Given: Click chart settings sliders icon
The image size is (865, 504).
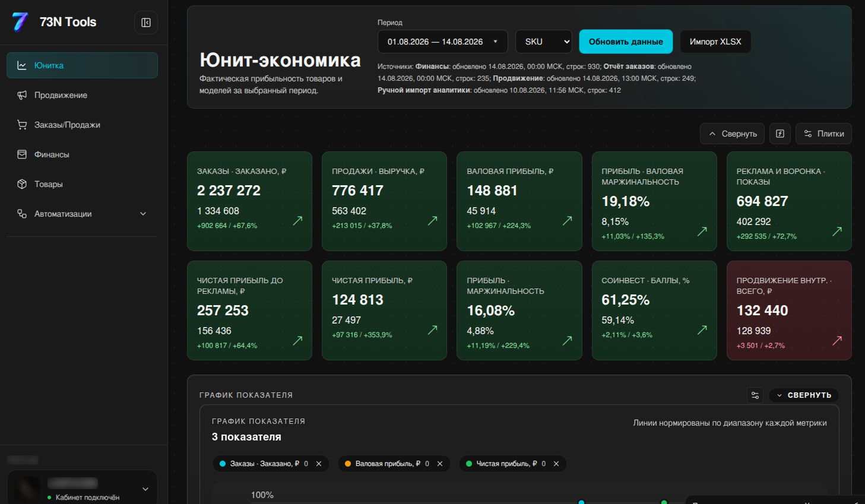Looking at the screenshot, I should click(x=755, y=395).
